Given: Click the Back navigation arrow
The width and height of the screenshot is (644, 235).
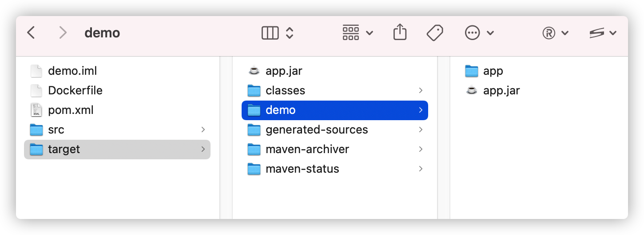Looking at the screenshot, I should tap(31, 33).
